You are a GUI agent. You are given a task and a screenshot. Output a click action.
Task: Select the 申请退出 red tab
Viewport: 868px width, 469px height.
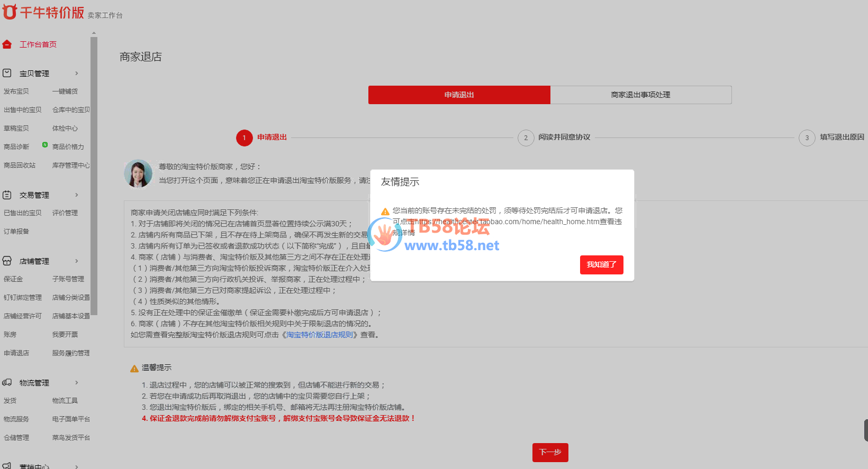[459, 95]
